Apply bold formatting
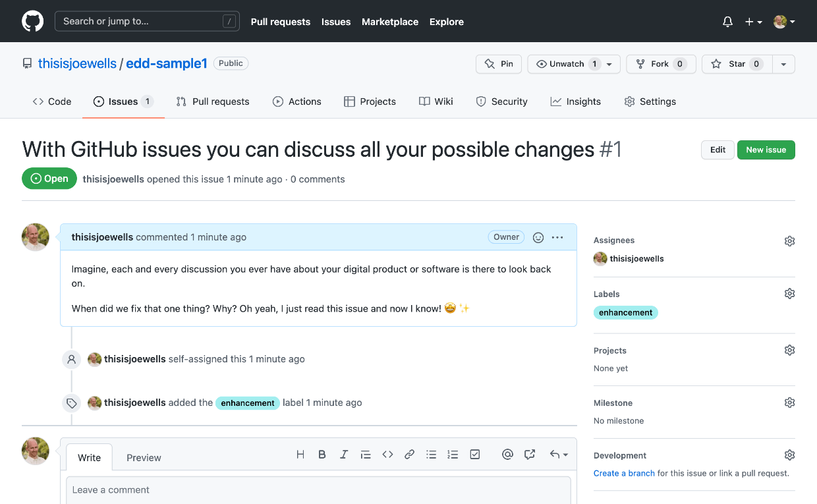Viewport: 817px width, 504px height. pos(322,455)
